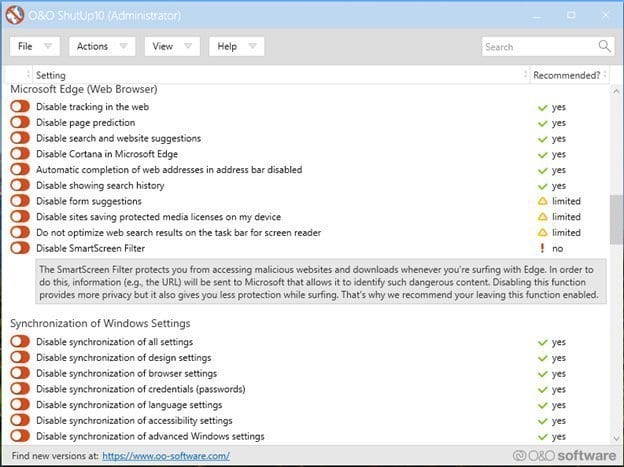Image resolution: width=624 pixels, height=467 pixels.
Task: Open the Actions menu
Action: tap(102, 46)
